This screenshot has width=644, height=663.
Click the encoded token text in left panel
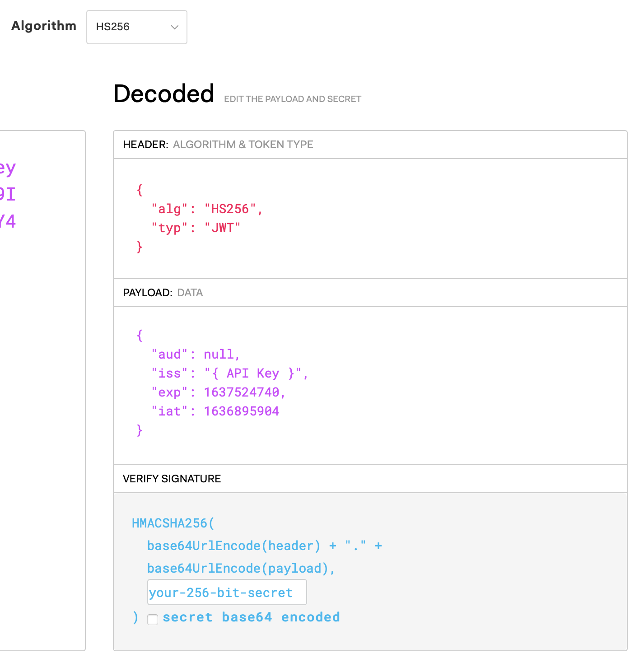pyautogui.click(x=8, y=195)
